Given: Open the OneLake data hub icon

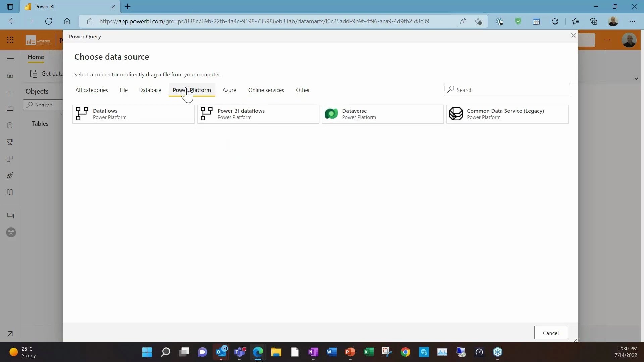Looking at the screenshot, I should [x=10, y=125].
